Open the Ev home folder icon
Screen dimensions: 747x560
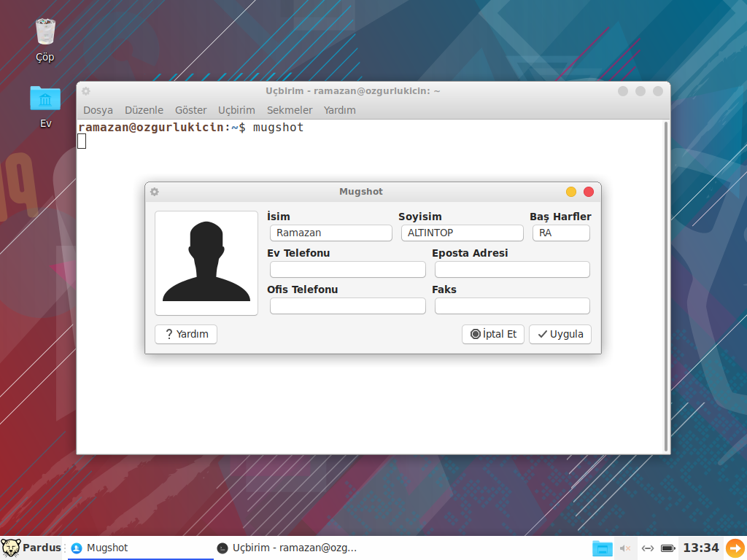point(45,98)
